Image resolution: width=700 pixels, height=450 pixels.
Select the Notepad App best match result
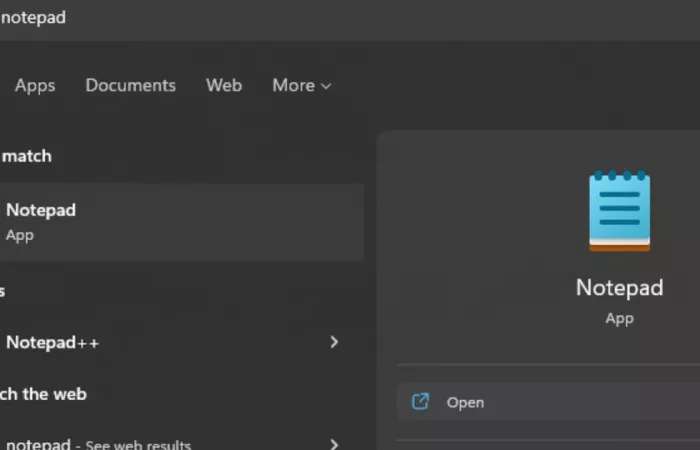coord(182,222)
